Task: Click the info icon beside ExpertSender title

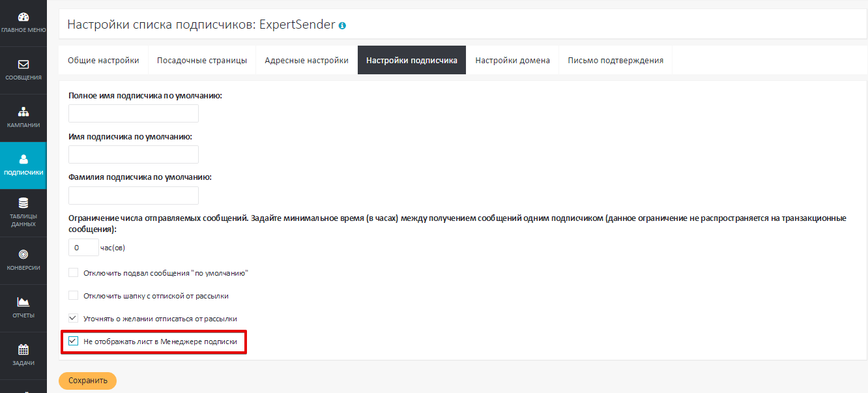Action: (342, 26)
